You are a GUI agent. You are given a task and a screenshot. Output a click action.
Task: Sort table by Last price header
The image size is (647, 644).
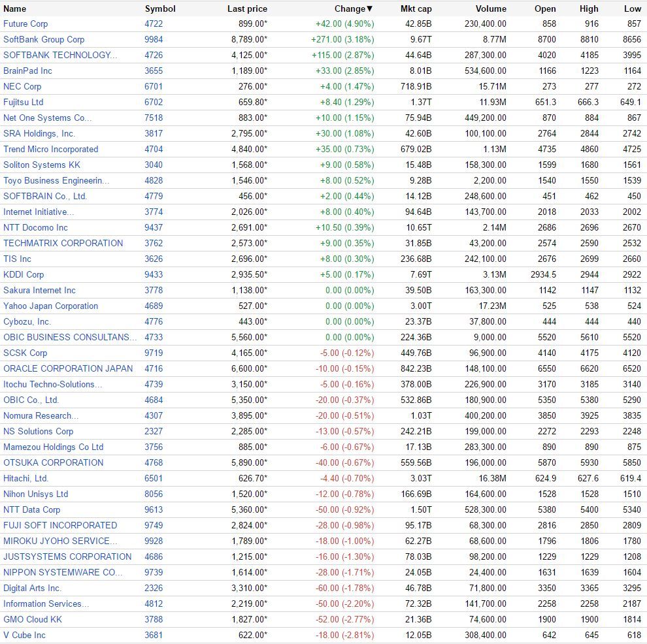247,8
